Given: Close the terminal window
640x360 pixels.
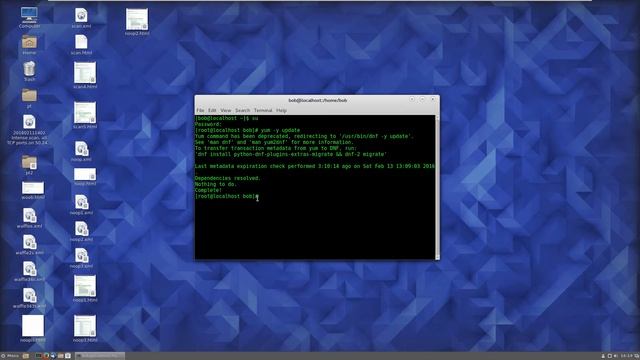Looking at the screenshot, I should 433,100.
